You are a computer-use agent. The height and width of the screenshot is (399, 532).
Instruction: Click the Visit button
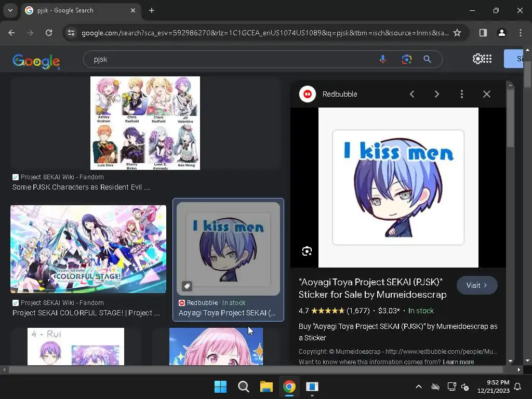click(477, 285)
